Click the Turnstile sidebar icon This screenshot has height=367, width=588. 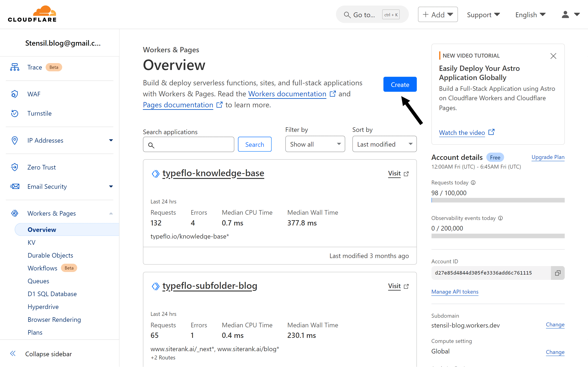14,113
